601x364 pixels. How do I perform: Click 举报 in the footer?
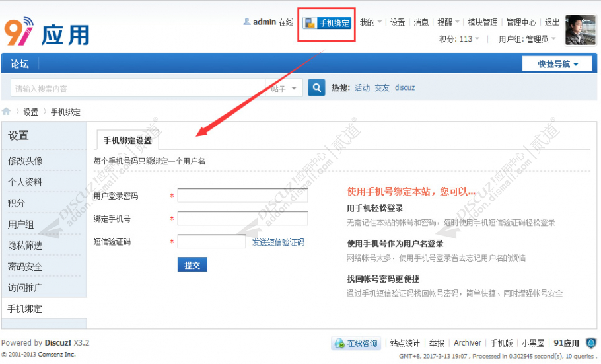pos(437,343)
